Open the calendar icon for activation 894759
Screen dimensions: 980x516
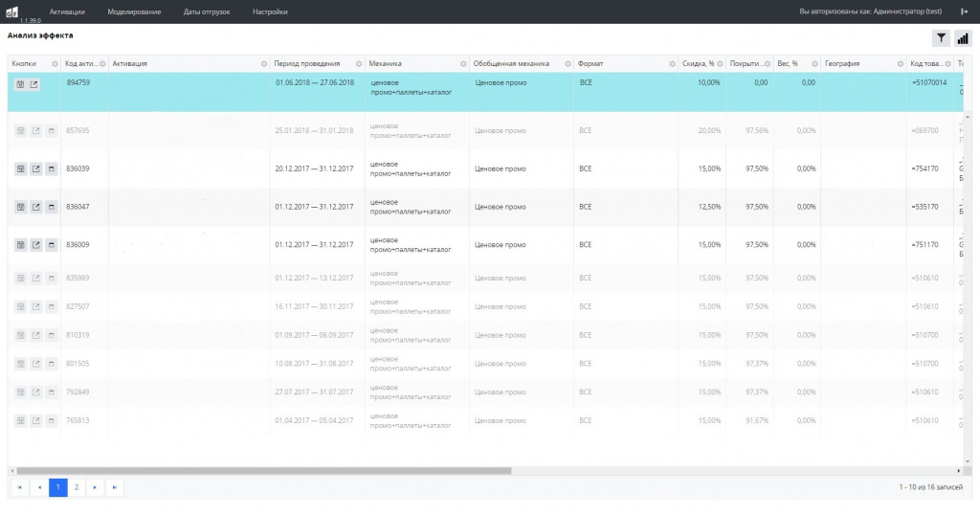coord(20,84)
